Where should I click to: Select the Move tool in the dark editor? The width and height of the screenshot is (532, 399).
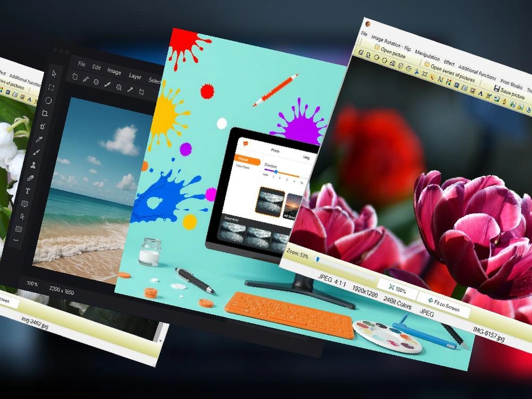tap(54, 74)
